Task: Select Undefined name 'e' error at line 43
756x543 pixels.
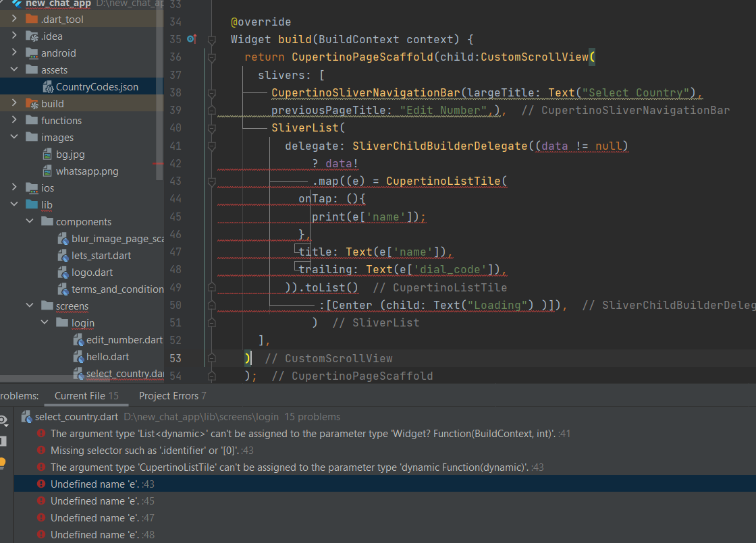Action: (x=384, y=484)
